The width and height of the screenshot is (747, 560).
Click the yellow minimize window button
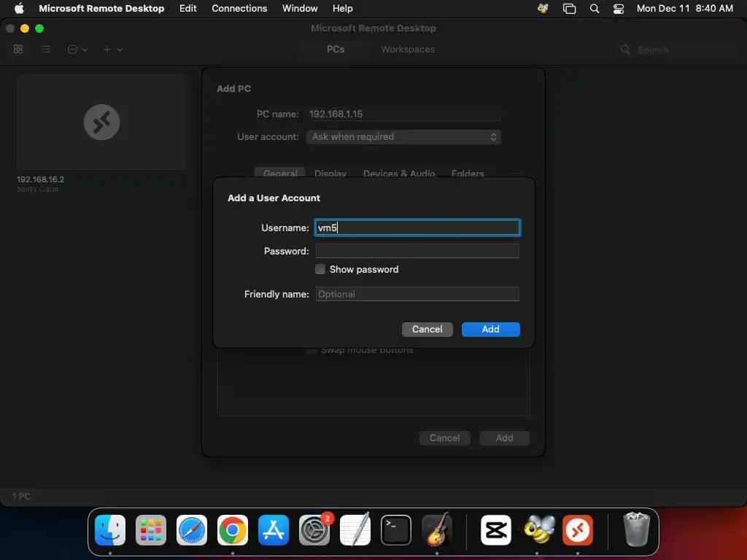25,28
